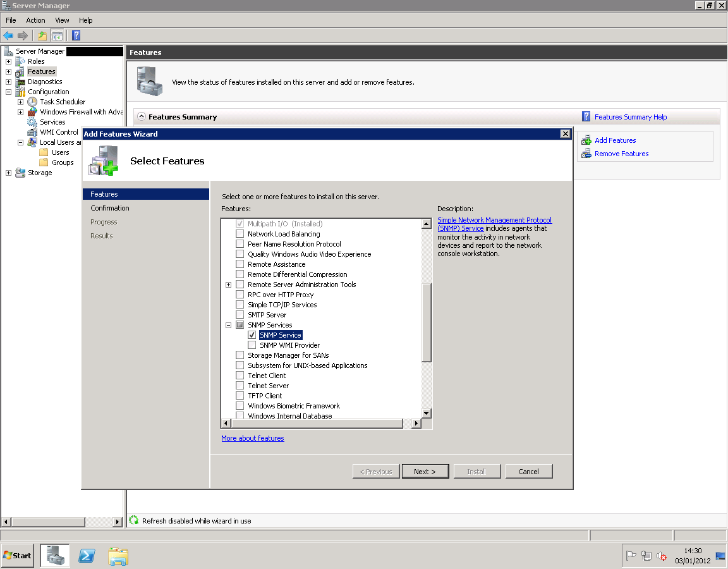Click the Windows Start button
Image resolution: width=728 pixels, height=569 pixels.
(18, 556)
